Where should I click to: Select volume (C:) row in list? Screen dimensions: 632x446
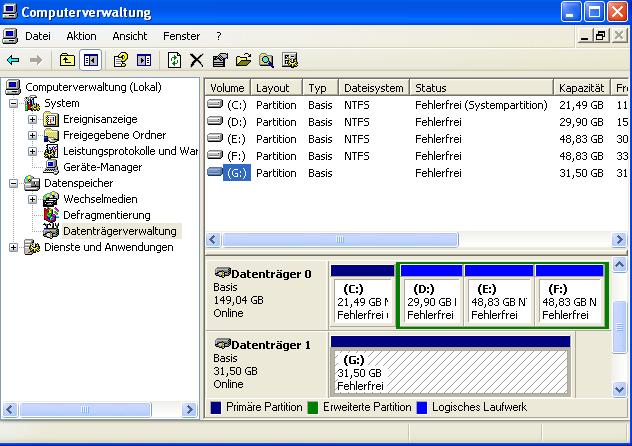417,105
